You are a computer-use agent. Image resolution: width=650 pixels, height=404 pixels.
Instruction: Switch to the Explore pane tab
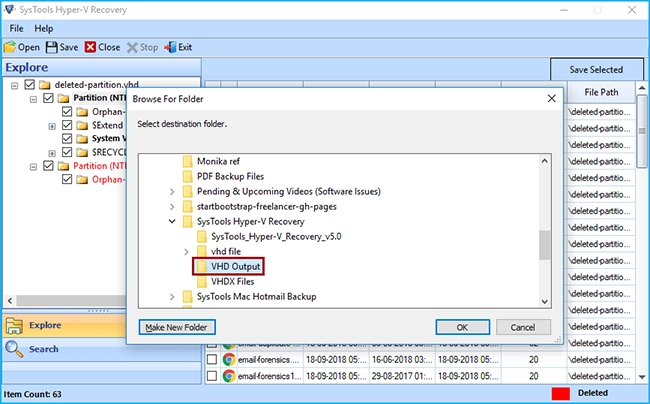[64, 325]
